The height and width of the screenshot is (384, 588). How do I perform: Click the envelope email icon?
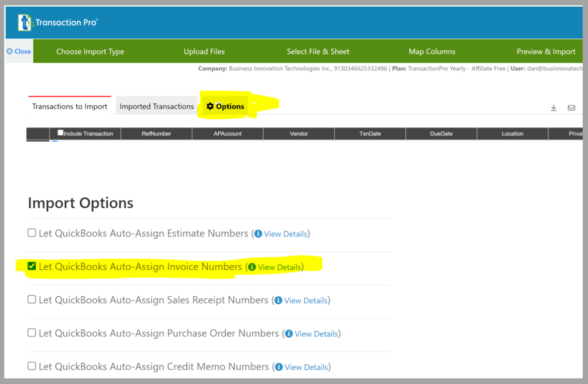[x=571, y=107]
